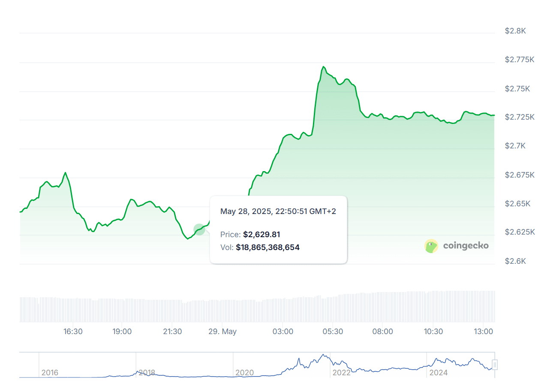This screenshot has height=392, width=547.
Task: Click the 16:30 time axis label
Action: pyautogui.click(x=73, y=332)
